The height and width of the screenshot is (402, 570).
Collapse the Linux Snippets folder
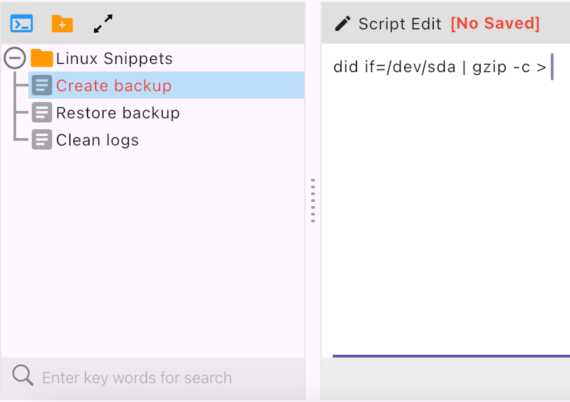pos(15,58)
